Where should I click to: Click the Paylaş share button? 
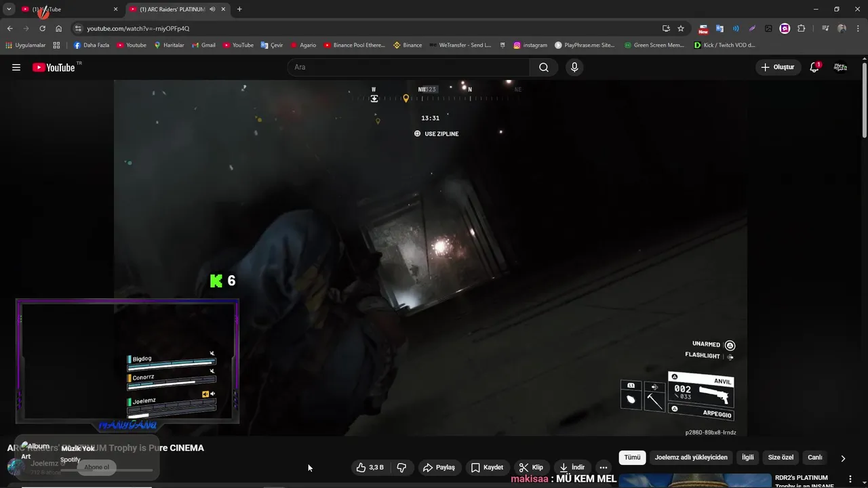(439, 467)
